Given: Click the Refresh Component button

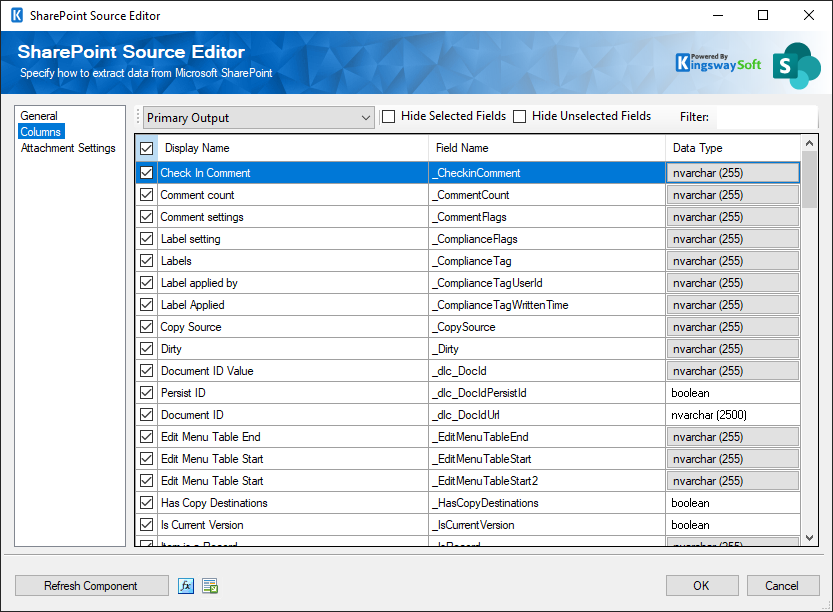Looking at the screenshot, I should [91, 585].
